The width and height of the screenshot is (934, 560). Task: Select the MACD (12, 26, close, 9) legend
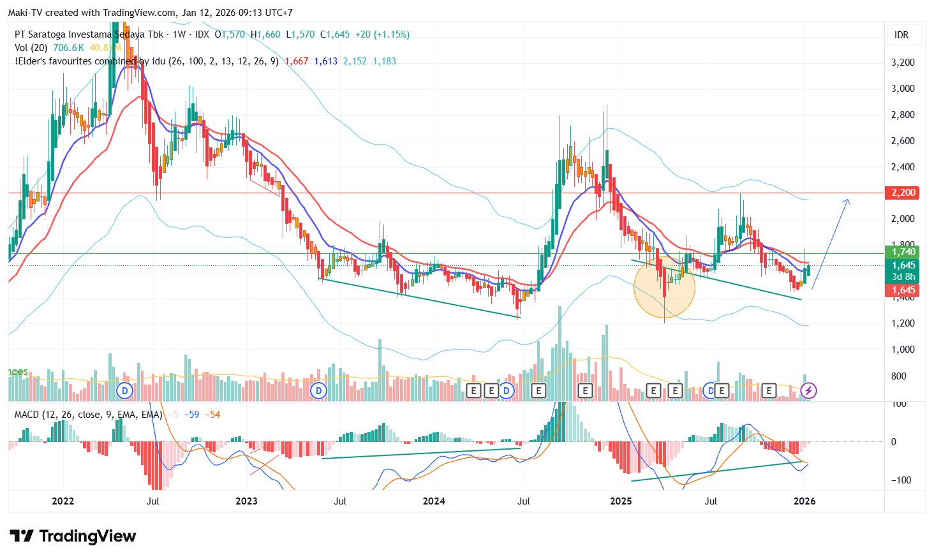[89, 415]
